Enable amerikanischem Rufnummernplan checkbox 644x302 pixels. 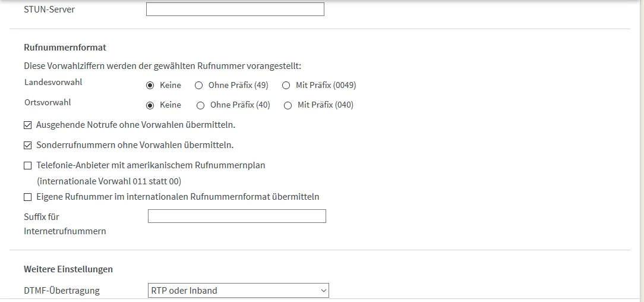pos(28,166)
